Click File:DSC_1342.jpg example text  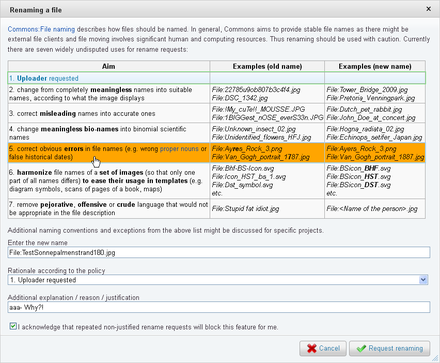click(x=240, y=98)
